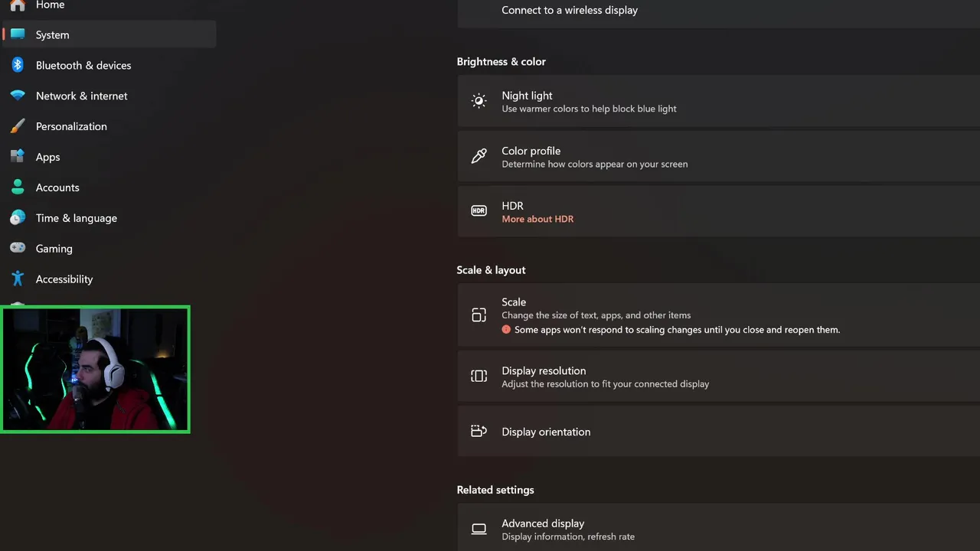Open Connect to a wireless display
The image size is (980, 551).
point(570,11)
